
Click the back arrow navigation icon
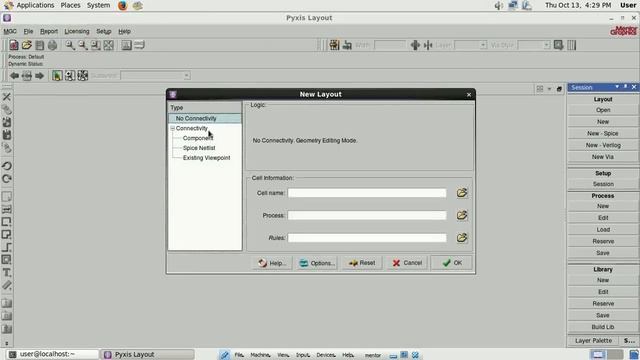point(14,76)
